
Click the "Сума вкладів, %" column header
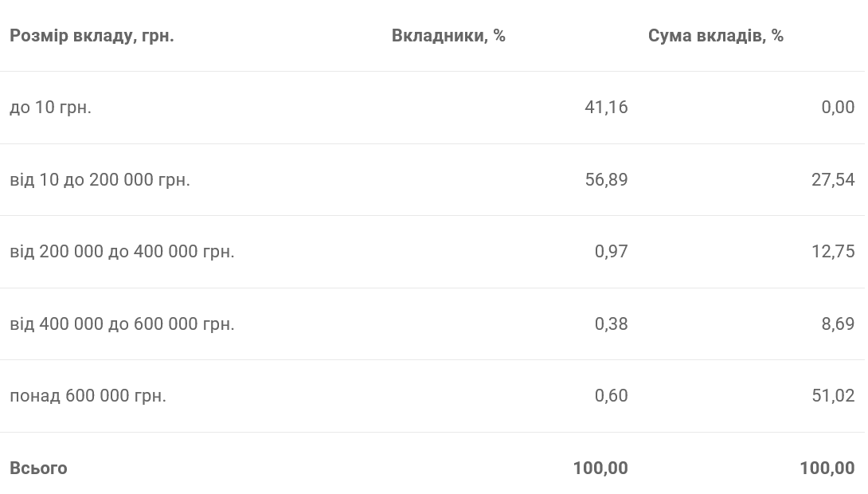(x=716, y=36)
